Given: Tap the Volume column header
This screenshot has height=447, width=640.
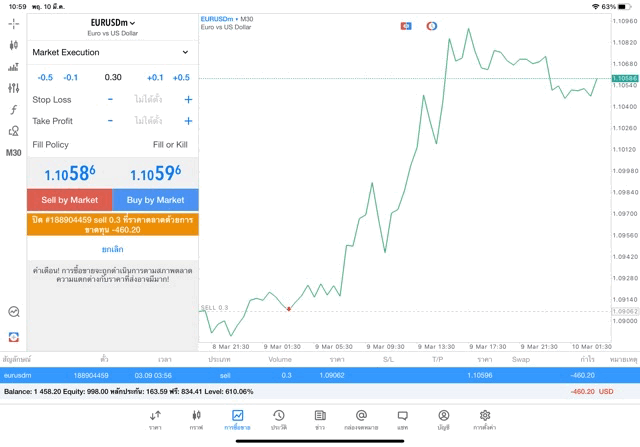Looking at the screenshot, I should click(x=280, y=360).
